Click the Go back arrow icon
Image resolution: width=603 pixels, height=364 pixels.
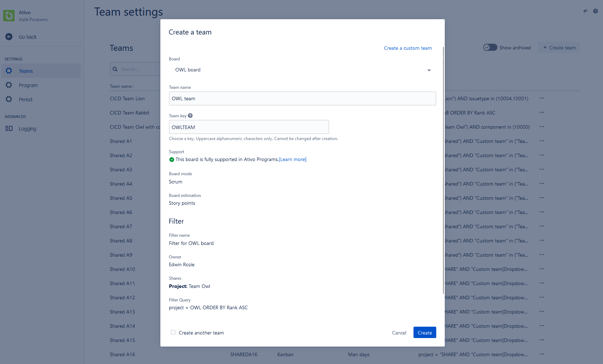[9, 37]
